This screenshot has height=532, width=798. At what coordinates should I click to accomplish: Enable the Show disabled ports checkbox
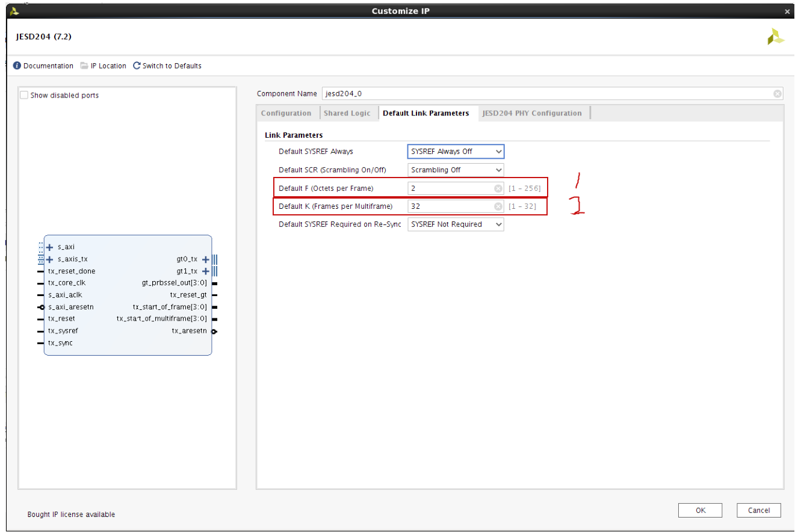coord(24,95)
